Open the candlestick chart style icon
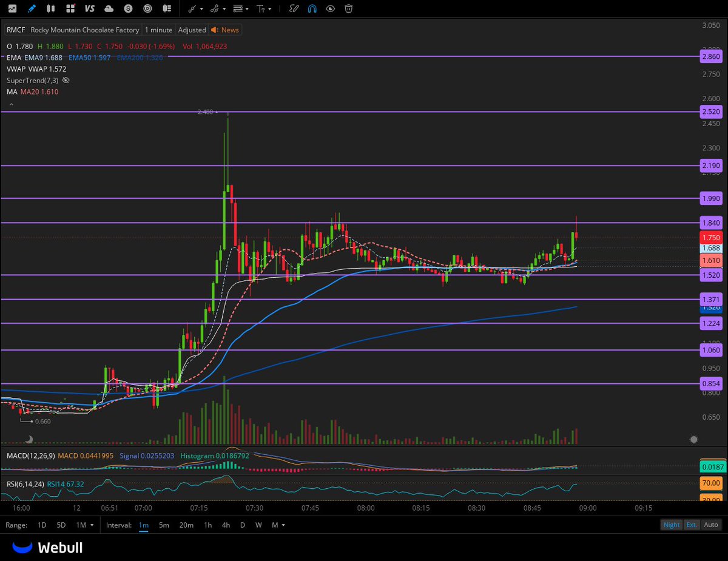The height and width of the screenshot is (561, 728). [x=51, y=8]
